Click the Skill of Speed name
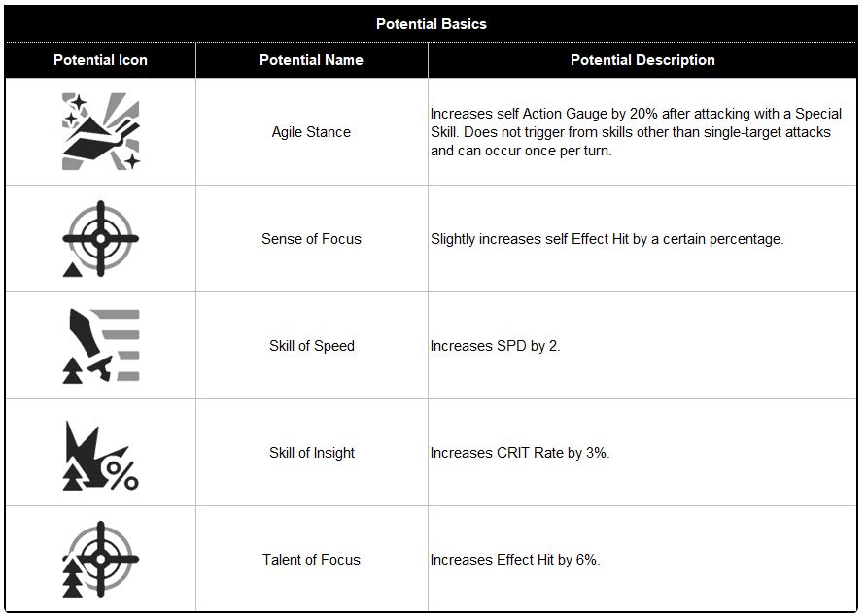The width and height of the screenshot is (867, 616). (312, 346)
